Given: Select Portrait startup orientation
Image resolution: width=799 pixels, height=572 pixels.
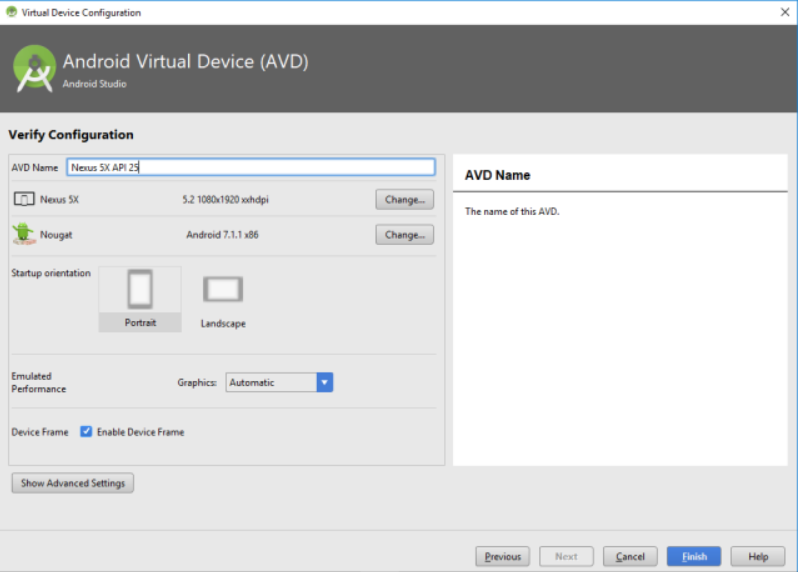Looking at the screenshot, I should point(140,299).
